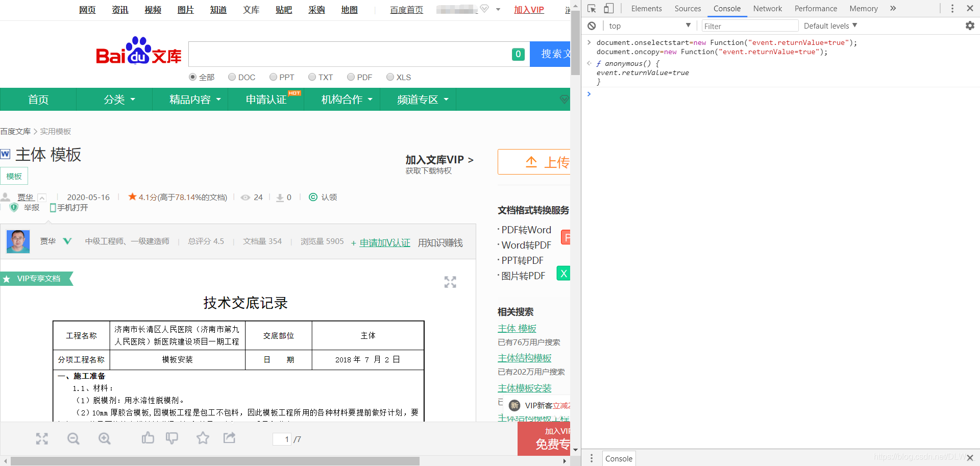Open the Default levels dropdown
The height and width of the screenshot is (466, 980).
click(x=830, y=26)
